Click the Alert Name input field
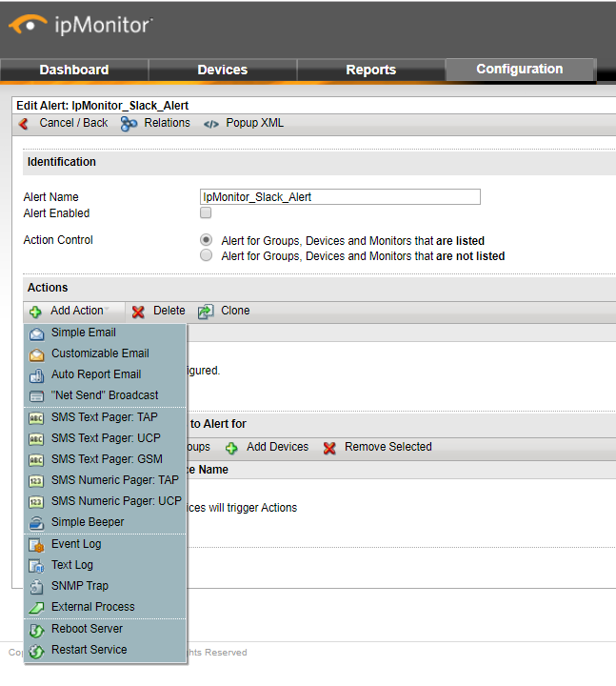This screenshot has width=616, height=686. pyautogui.click(x=340, y=197)
